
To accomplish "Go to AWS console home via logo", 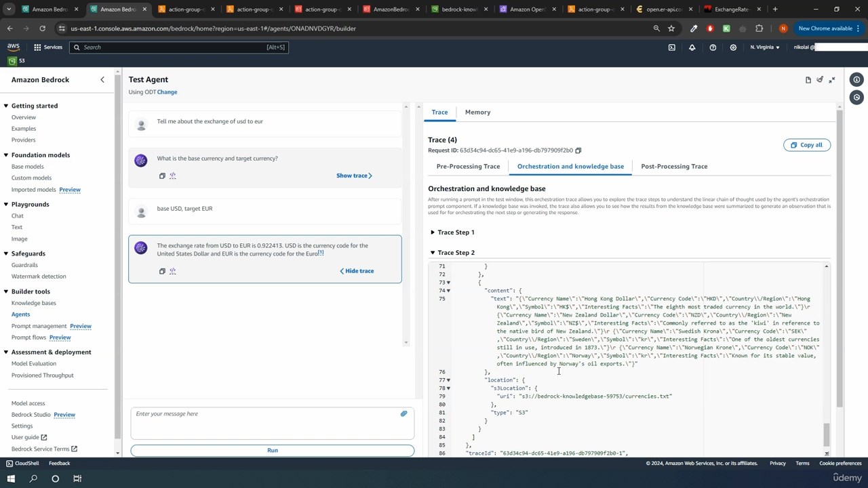I will tap(14, 47).
